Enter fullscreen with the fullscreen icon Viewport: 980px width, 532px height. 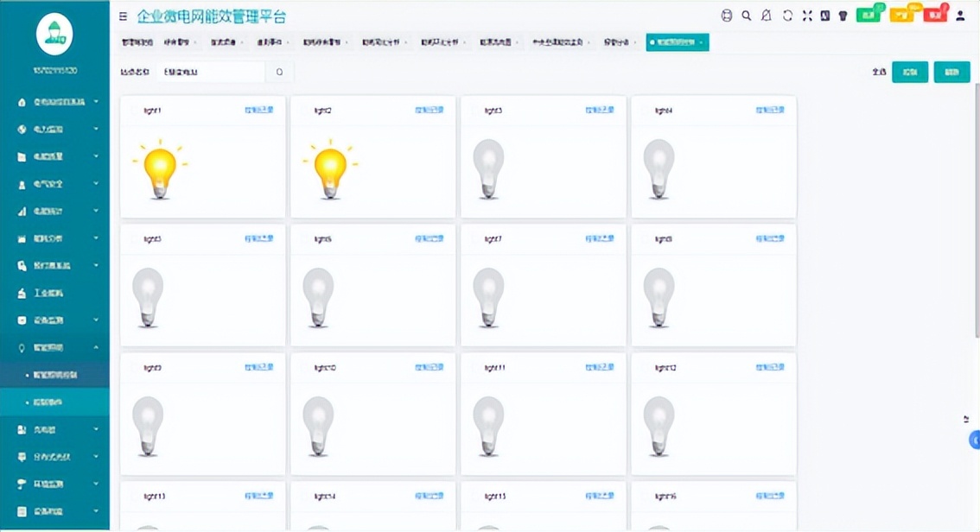click(x=806, y=15)
